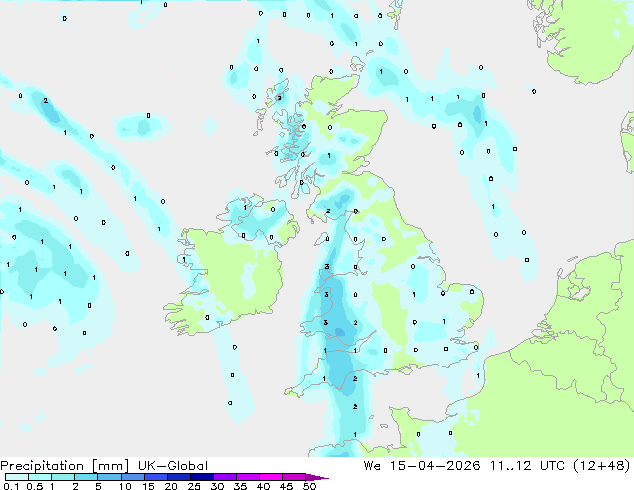Pick the purple swatch between 30 and 35

click(225, 477)
